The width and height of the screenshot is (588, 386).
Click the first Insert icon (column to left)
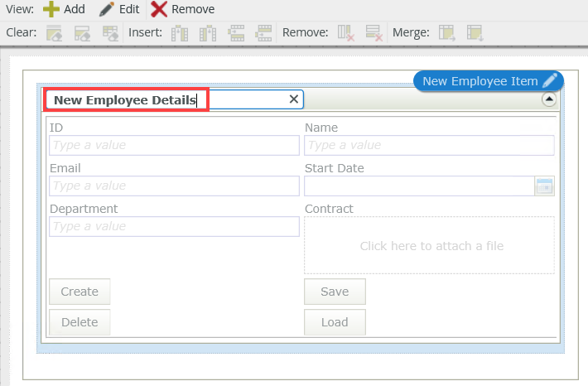pos(180,33)
